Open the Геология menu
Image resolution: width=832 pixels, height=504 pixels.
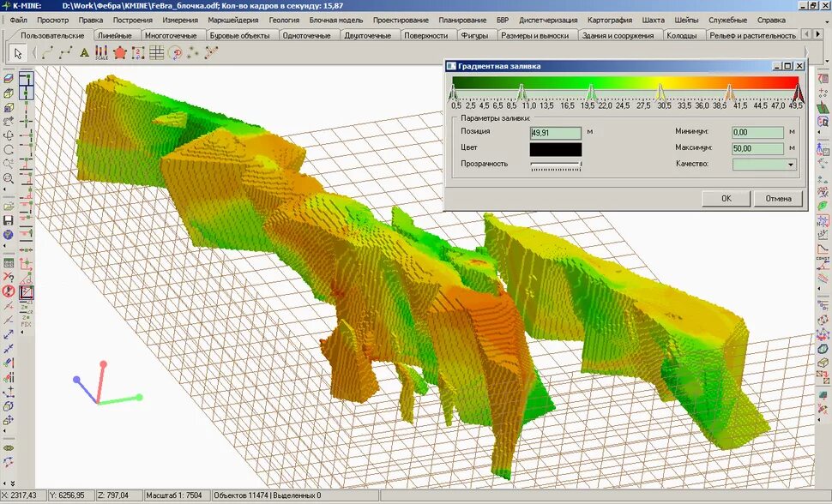[x=284, y=21]
